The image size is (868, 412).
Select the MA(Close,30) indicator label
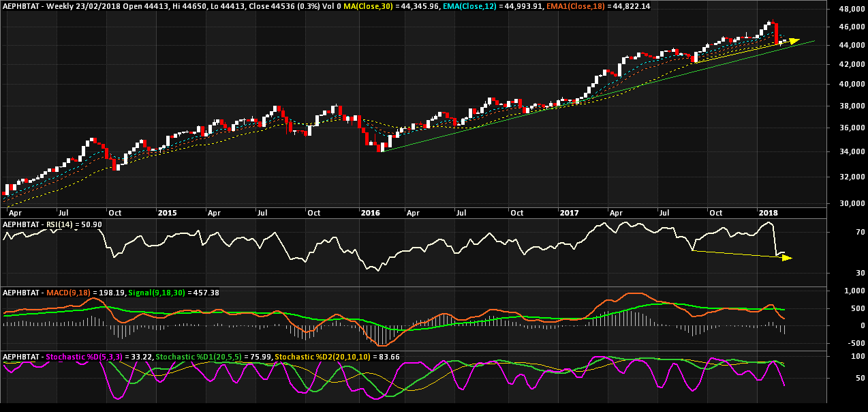click(369, 6)
